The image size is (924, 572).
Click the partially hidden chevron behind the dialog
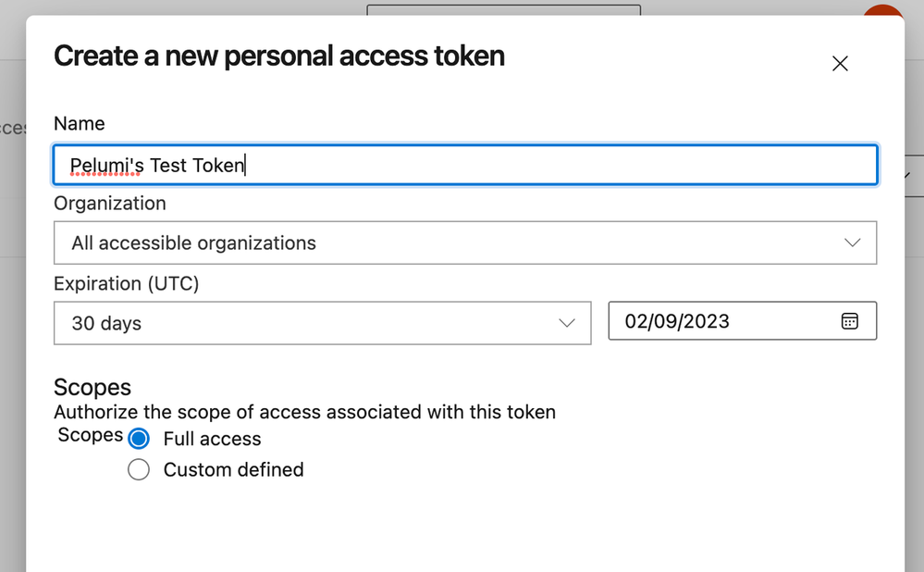(908, 176)
